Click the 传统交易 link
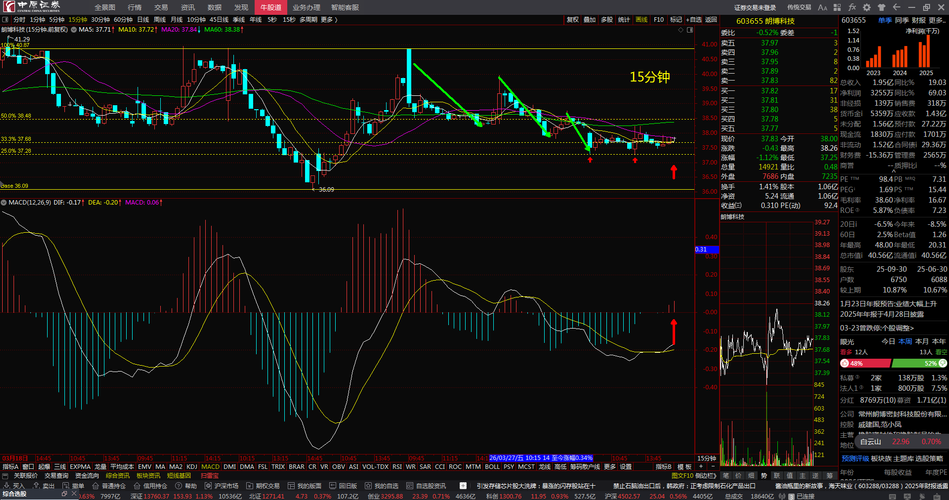This screenshot has width=949, height=500. (x=799, y=7)
